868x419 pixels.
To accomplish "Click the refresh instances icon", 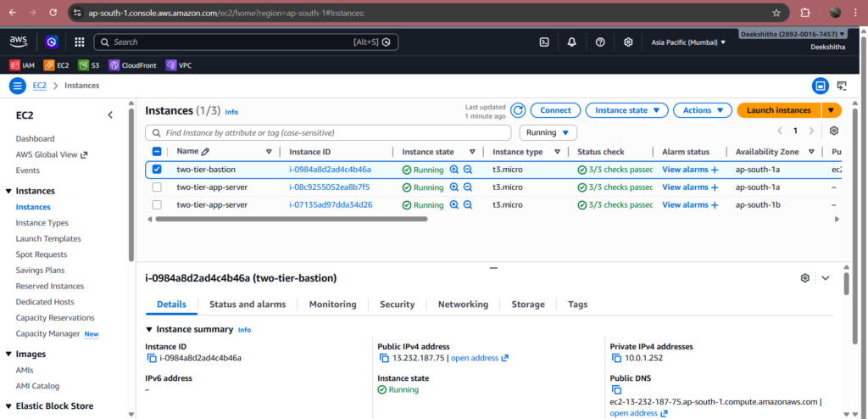I will [518, 110].
